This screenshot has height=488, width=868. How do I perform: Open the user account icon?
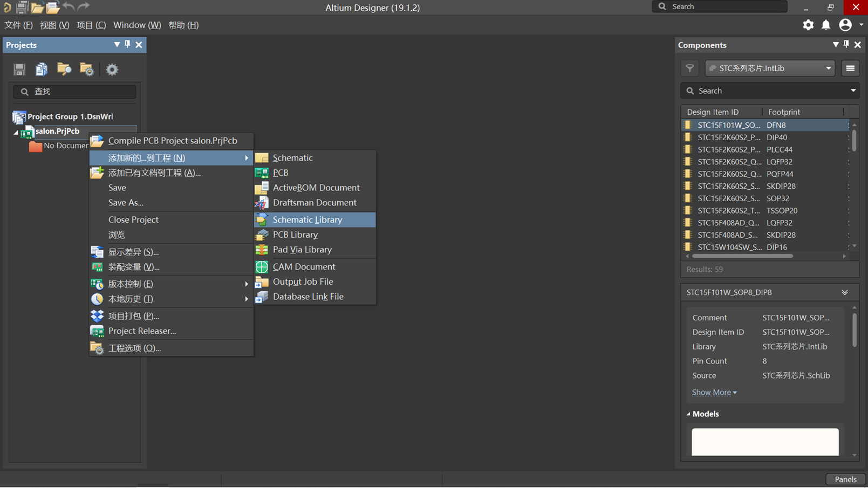point(845,25)
